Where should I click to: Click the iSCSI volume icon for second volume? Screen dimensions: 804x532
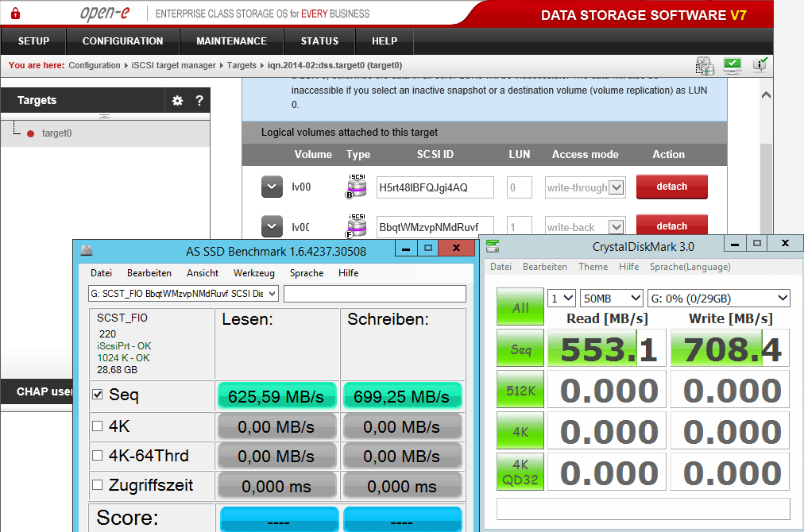(x=357, y=226)
